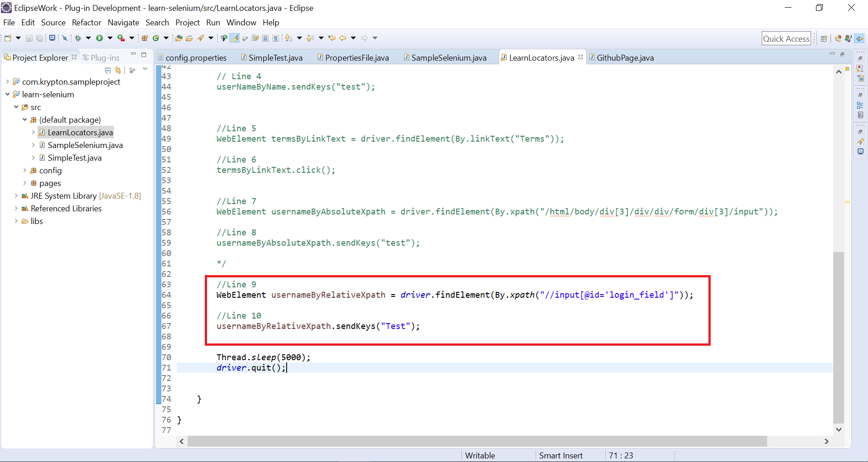
Task: Click the New file wizard icon
Action: (8, 38)
